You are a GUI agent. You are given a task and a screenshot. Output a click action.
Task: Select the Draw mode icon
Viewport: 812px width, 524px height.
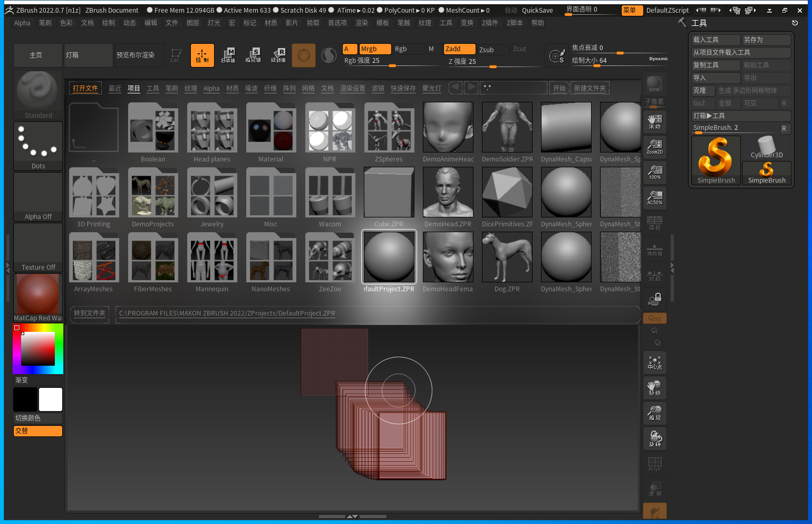202,55
